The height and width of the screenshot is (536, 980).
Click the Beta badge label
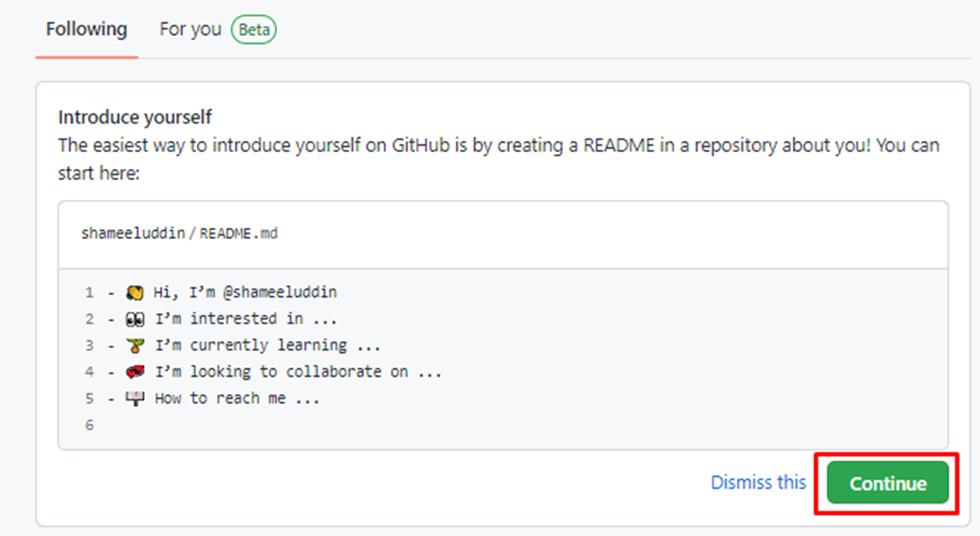pos(254,30)
